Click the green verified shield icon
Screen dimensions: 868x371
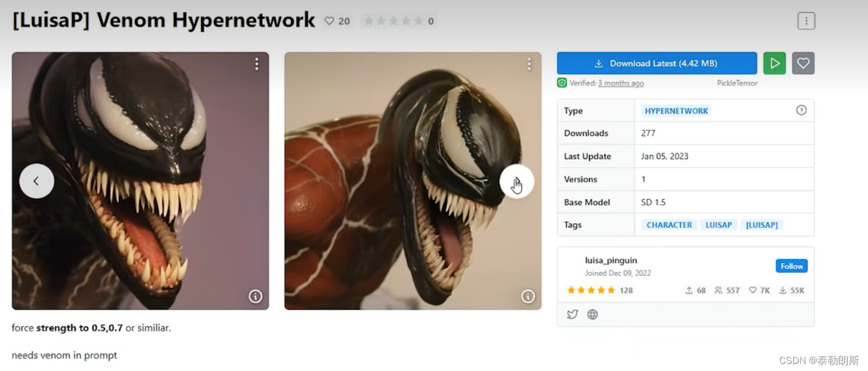562,83
